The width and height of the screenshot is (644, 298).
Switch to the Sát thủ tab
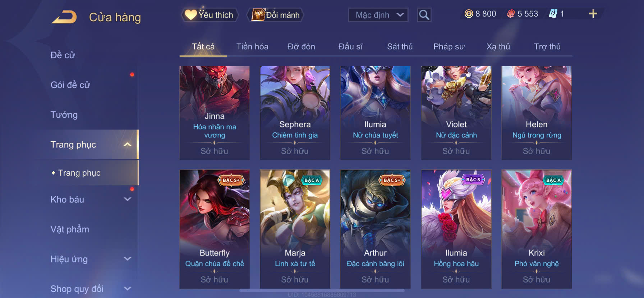400,46
